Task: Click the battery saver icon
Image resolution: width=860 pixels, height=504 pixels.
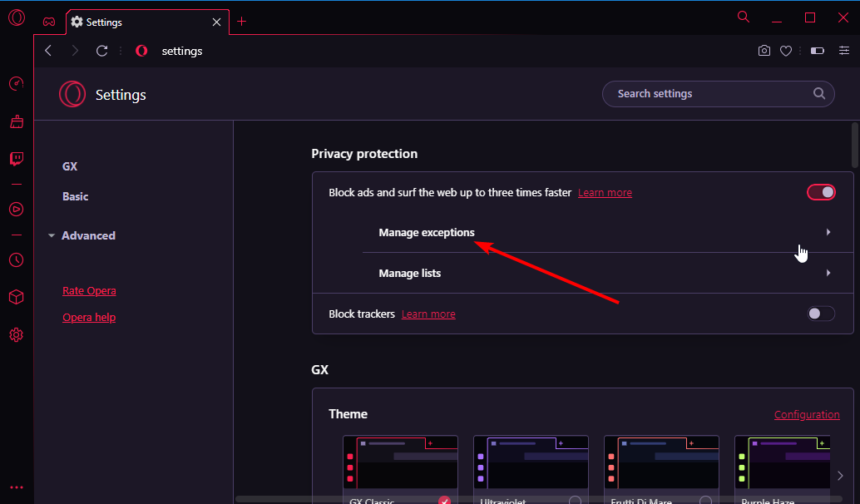Action: coord(818,51)
